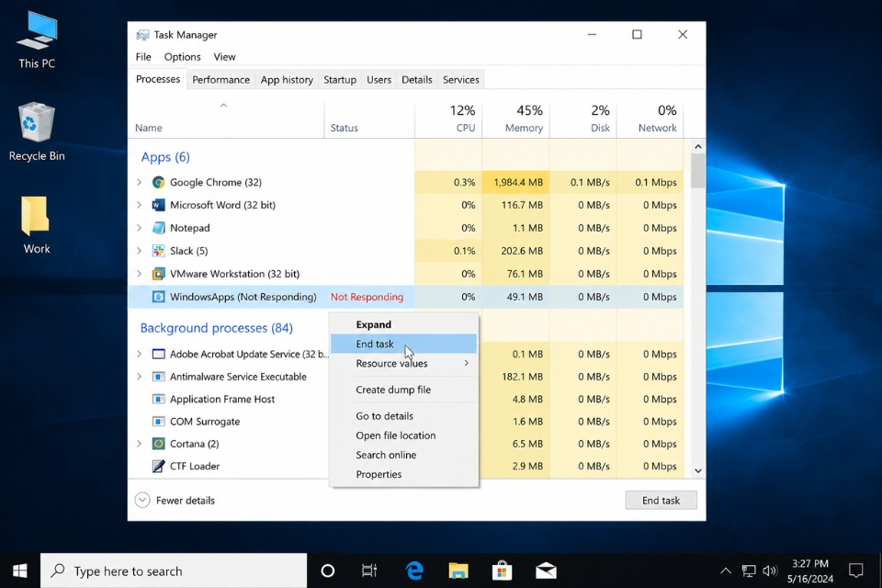Open the Options menu

point(182,57)
